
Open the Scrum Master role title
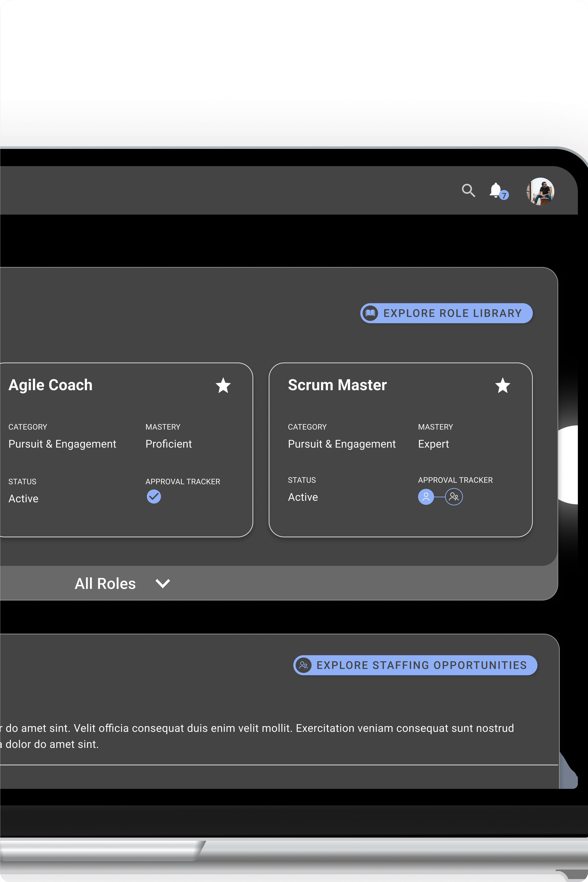pos(337,385)
